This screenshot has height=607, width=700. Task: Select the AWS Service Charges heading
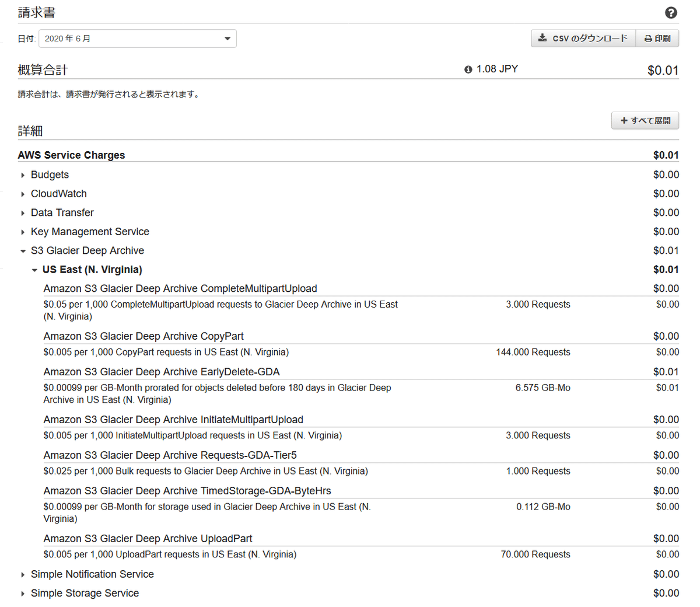(x=71, y=155)
